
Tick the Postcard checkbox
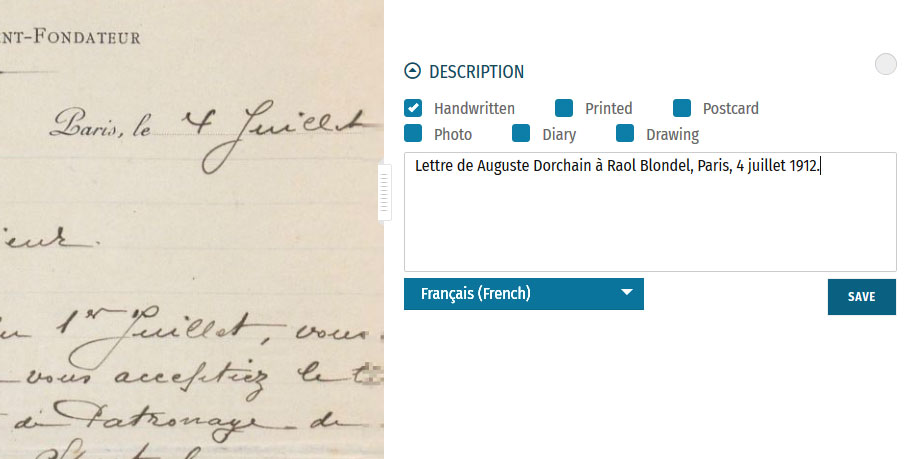682,108
